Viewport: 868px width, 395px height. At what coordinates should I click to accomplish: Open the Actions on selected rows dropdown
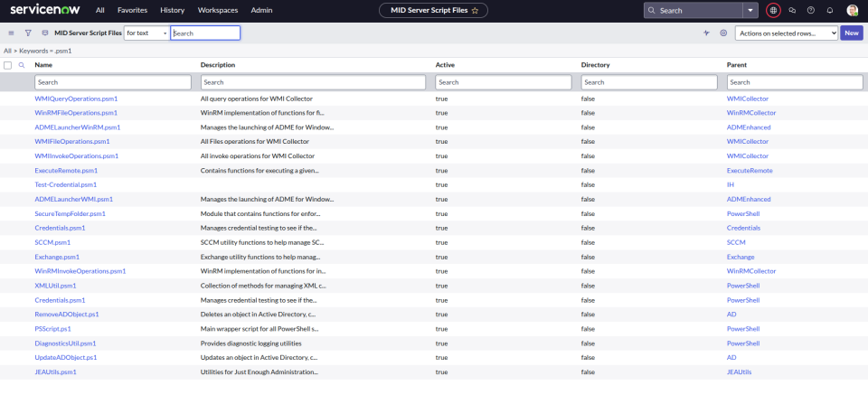coord(787,33)
